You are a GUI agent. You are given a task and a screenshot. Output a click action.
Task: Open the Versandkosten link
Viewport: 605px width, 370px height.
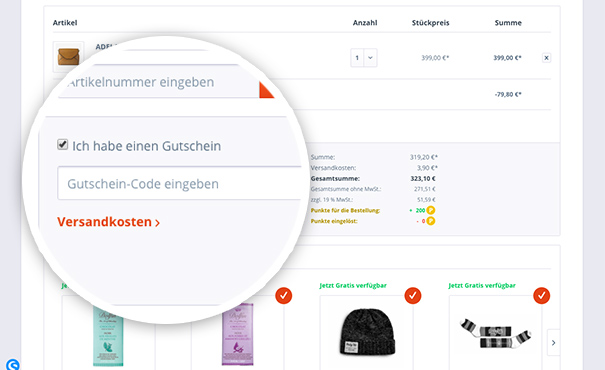[x=108, y=222]
